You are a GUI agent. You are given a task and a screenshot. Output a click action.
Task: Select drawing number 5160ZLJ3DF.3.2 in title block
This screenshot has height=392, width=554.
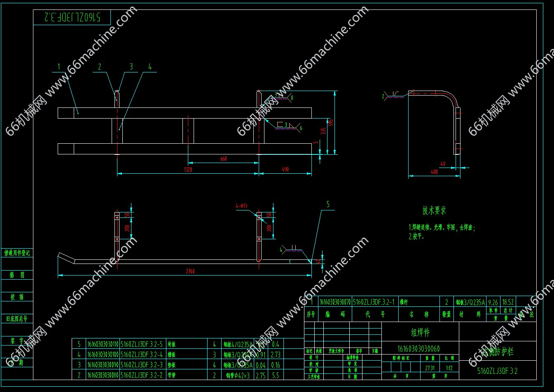pos(497,371)
